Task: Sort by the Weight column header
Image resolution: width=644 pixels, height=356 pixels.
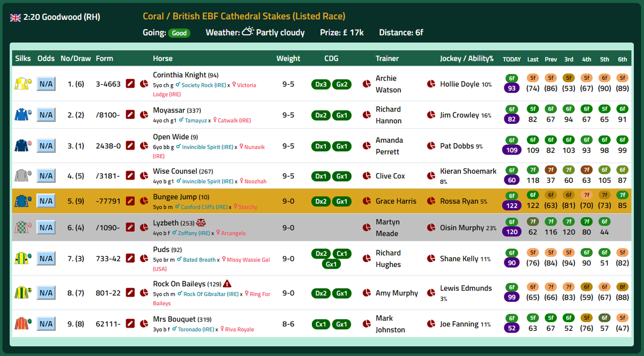Action: click(x=288, y=58)
